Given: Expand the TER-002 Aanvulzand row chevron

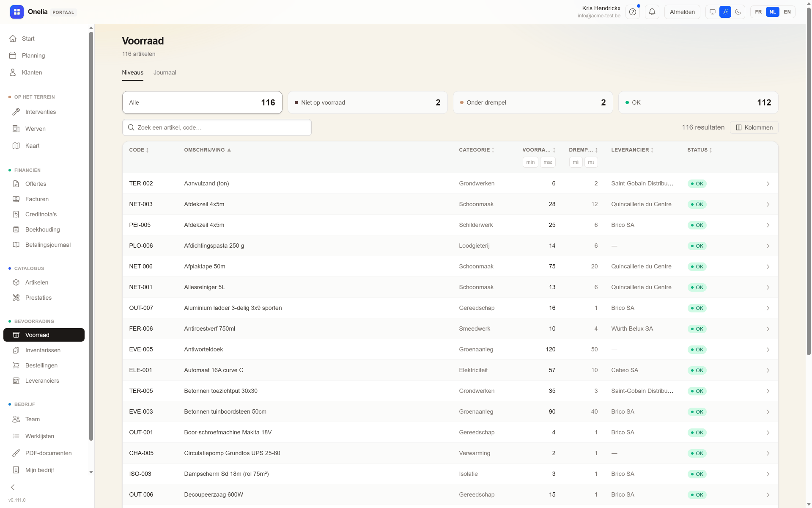Looking at the screenshot, I should point(768,184).
